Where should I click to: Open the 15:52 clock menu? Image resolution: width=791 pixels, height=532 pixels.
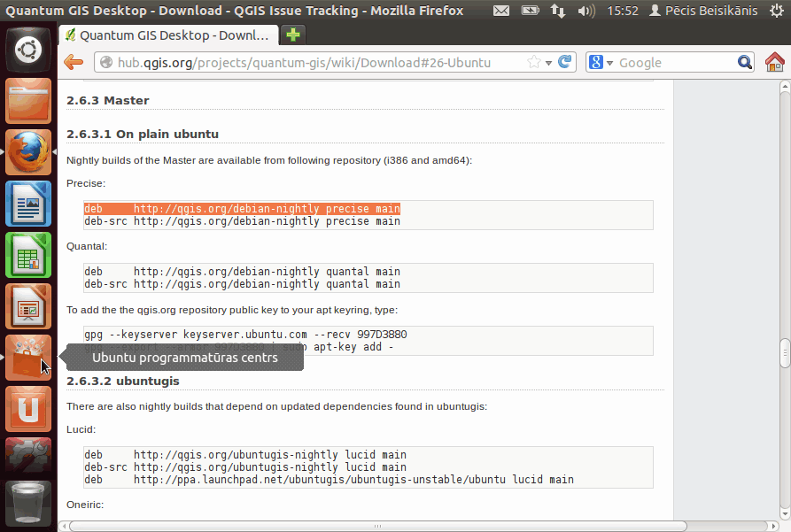coord(623,11)
